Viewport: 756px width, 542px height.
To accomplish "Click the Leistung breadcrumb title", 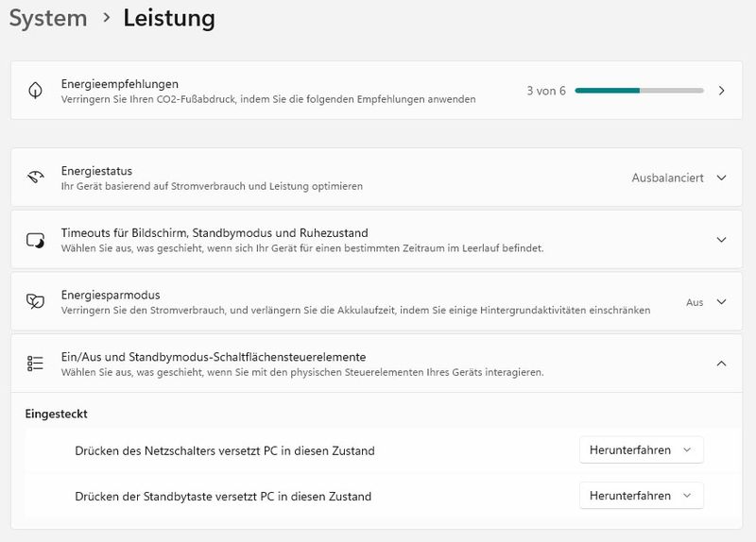I will coord(169,18).
